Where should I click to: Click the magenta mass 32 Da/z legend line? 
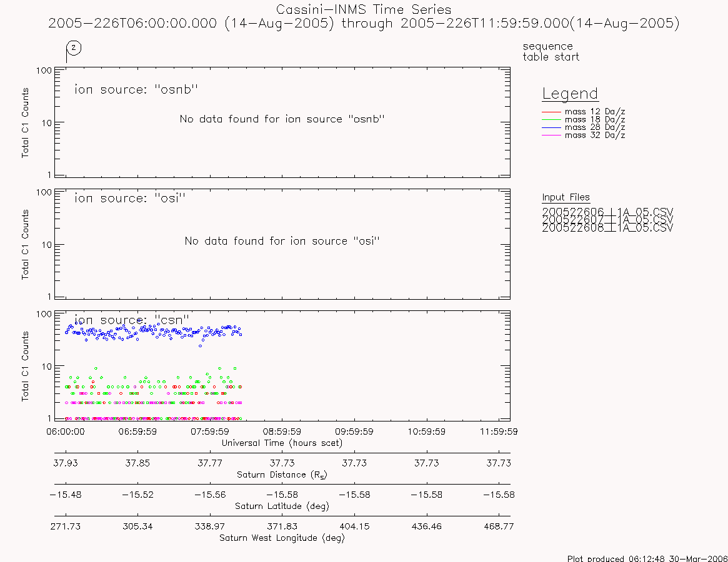[552, 135]
